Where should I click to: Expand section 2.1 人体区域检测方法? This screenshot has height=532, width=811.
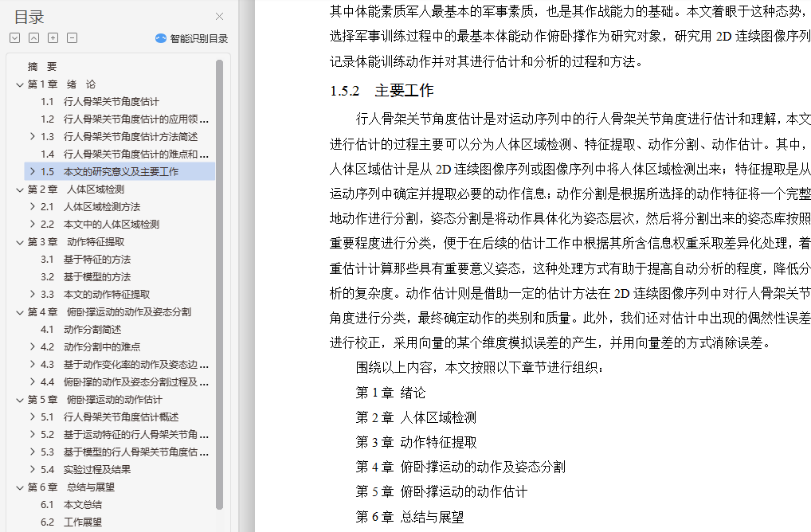pos(33,207)
